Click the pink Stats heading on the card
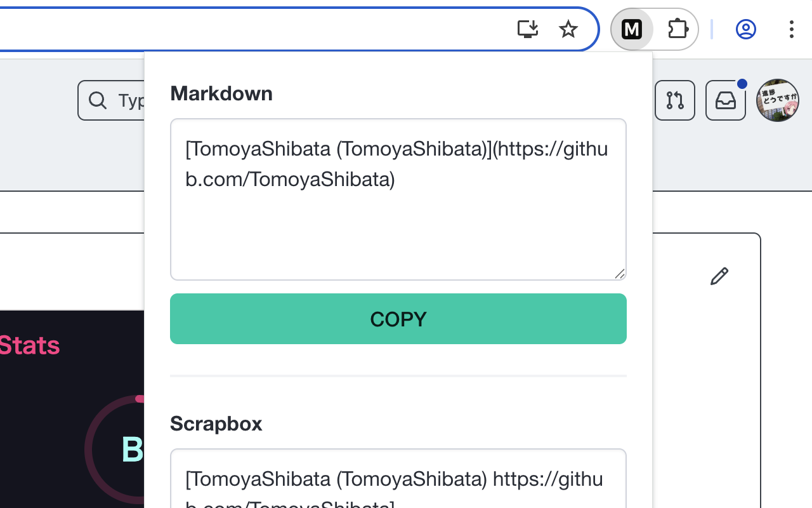This screenshot has height=508, width=812. tap(29, 345)
